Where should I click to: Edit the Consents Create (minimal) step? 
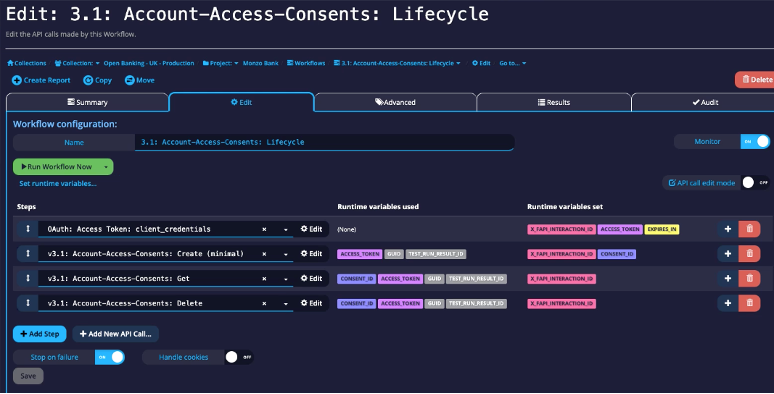pyautogui.click(x=311, y=253)
